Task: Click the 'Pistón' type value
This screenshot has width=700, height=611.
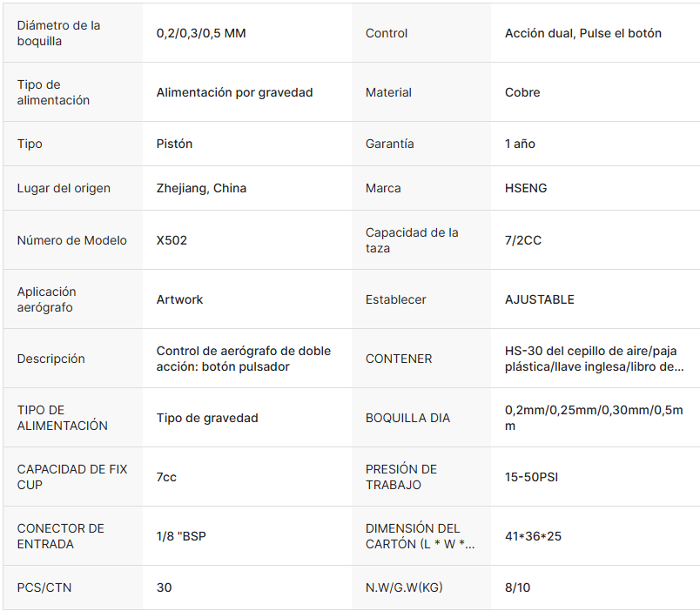Action: tap(174, 144)
